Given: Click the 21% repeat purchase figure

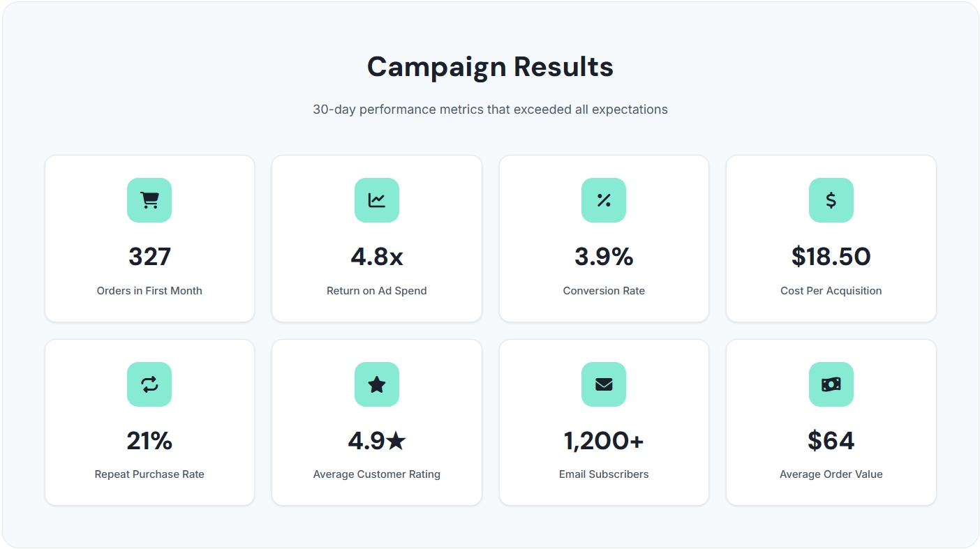Looking at the screenshot, I should click(x=149, y=441).
